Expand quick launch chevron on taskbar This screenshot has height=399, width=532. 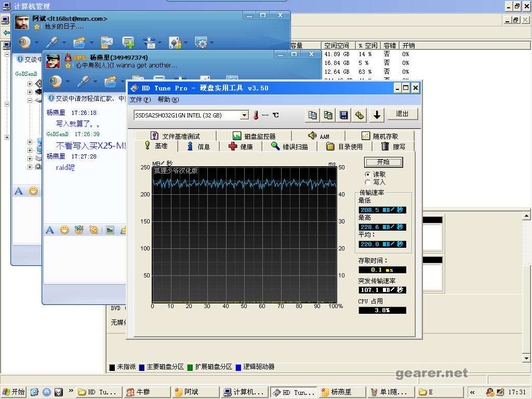[71, 391]
